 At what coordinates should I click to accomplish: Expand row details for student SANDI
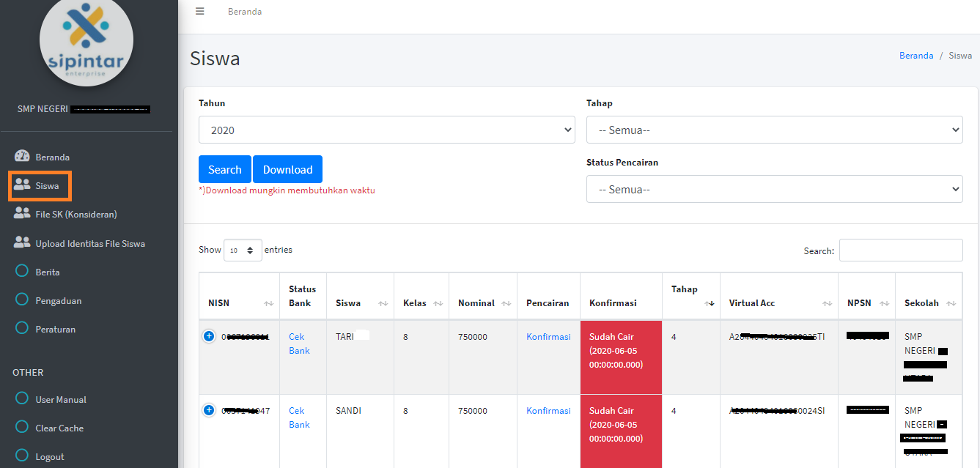(209, 410)
